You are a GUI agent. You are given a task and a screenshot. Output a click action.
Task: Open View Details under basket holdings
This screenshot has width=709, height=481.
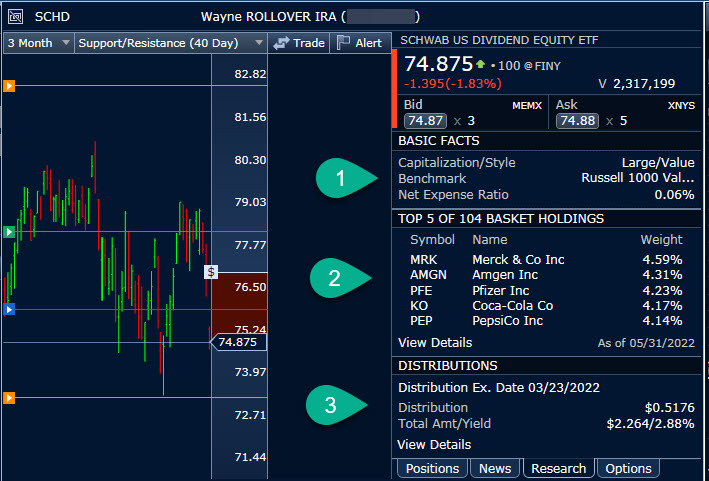click(x=434, y=343)
